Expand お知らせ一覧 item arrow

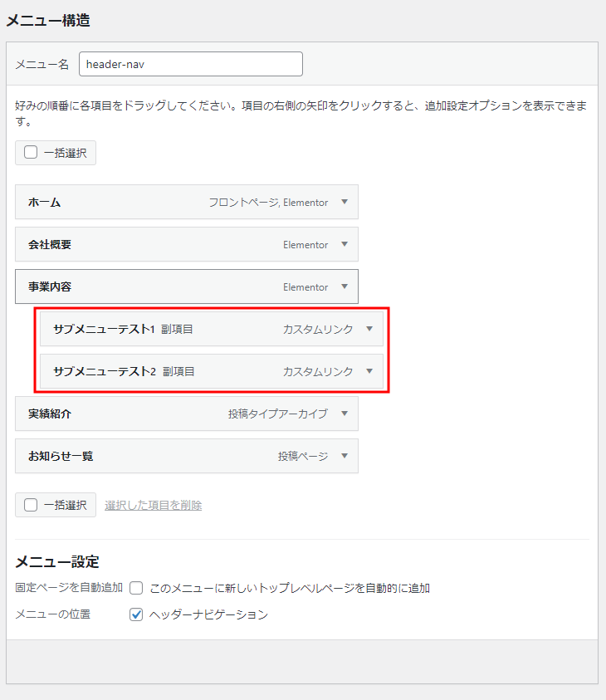point(345,456)
